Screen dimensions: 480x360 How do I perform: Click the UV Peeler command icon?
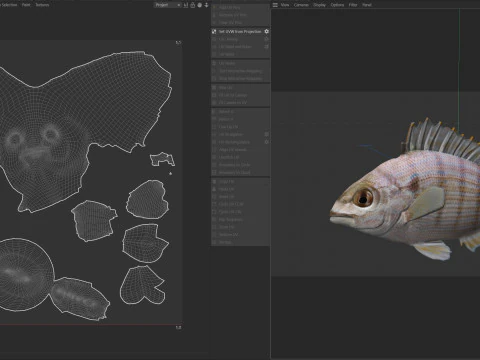(214, 63)
